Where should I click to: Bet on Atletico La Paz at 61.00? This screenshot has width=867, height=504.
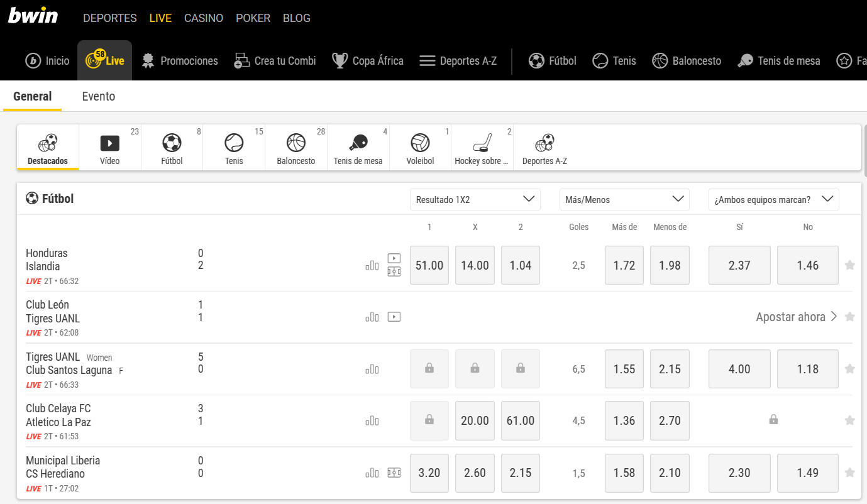[x=521, y=420]
